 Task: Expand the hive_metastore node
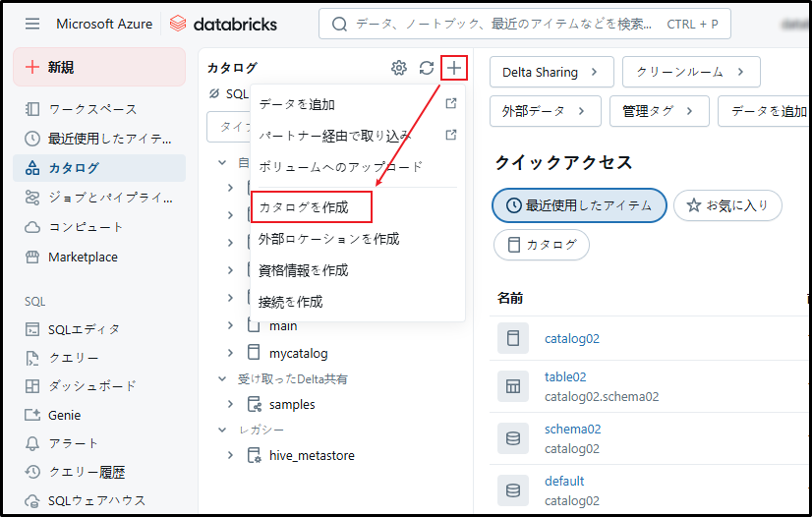tap(230, 455)
